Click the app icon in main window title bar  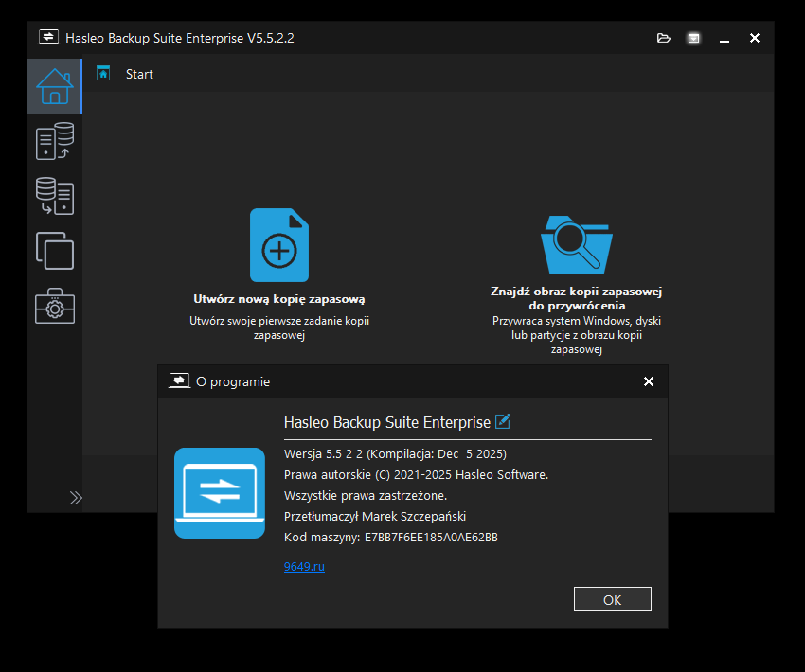(x=48, y=37)
